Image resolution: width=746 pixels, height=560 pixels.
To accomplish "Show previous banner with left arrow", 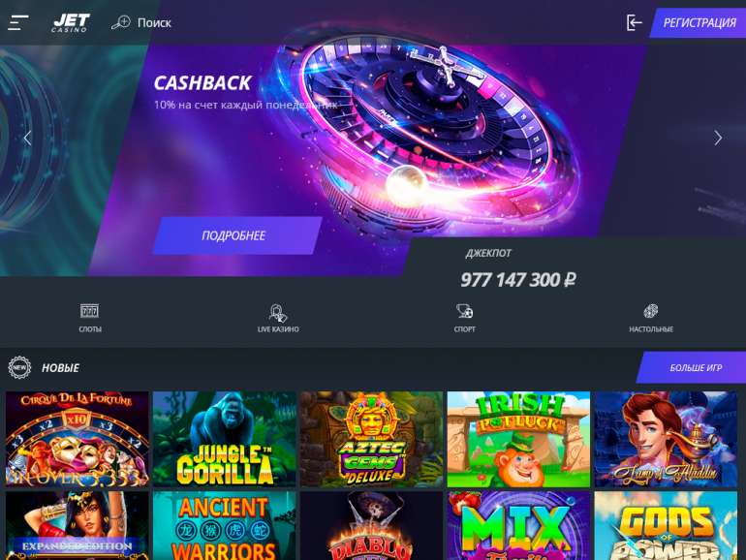I will (27, 138).
